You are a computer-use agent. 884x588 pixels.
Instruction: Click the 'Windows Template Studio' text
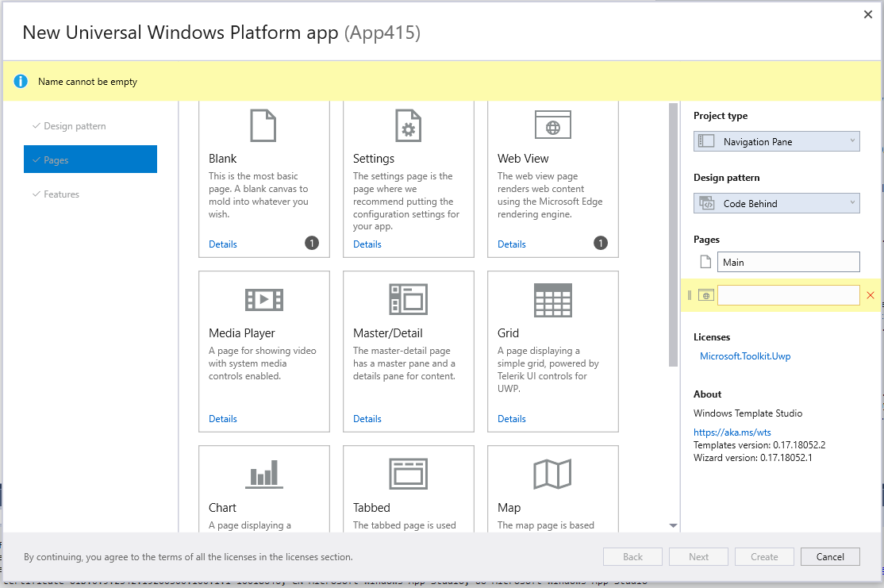click(748, 413)
